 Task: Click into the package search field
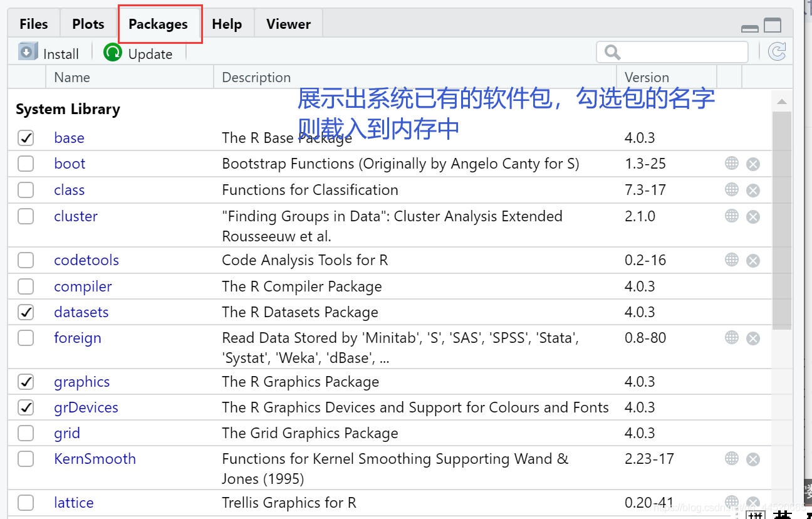[x=672, y=52]
